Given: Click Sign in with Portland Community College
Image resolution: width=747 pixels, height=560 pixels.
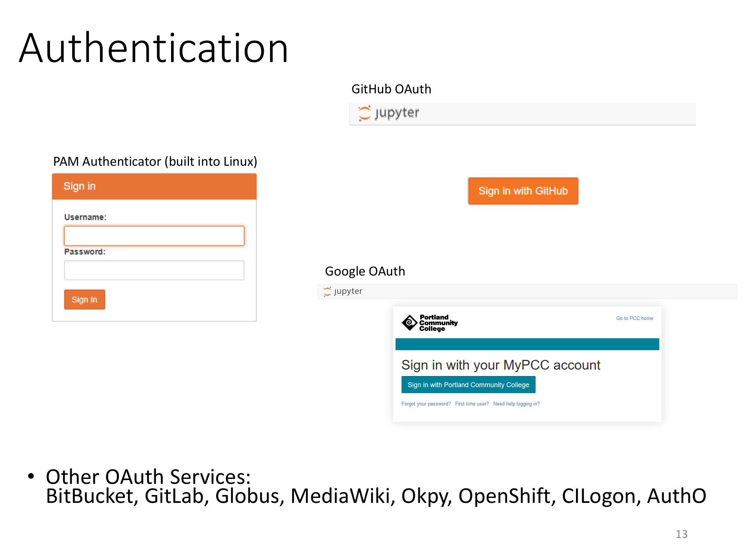Looking at the screenshot, I should click(468, 385).
